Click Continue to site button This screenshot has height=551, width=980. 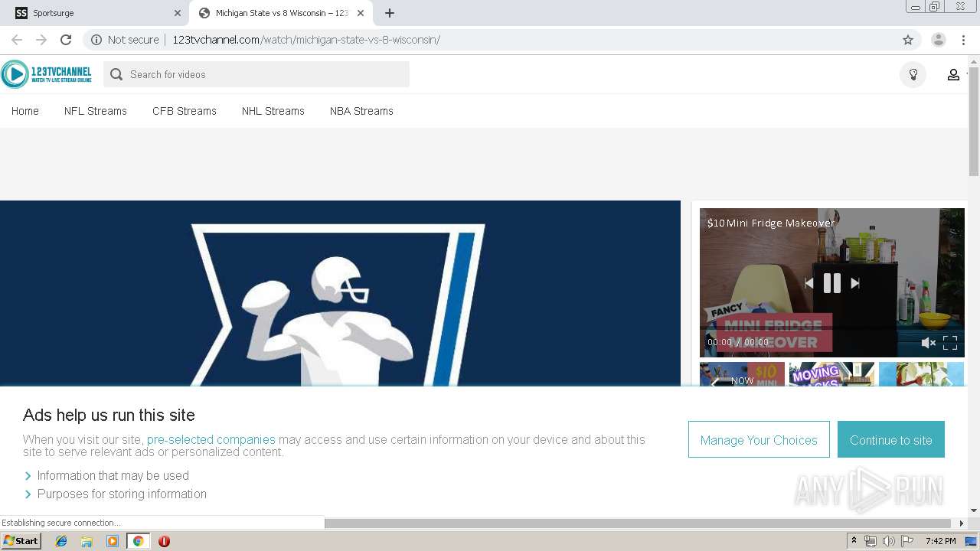tap(891, 439)
